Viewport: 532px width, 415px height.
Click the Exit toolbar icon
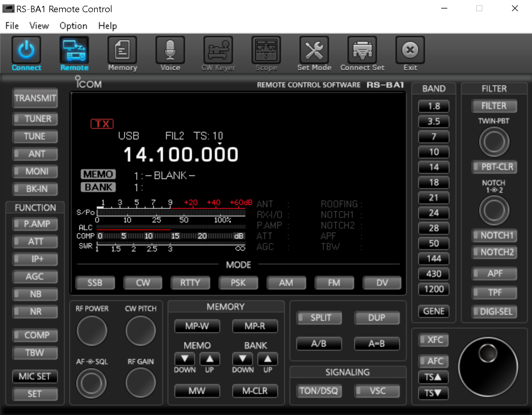click(410, 50)
